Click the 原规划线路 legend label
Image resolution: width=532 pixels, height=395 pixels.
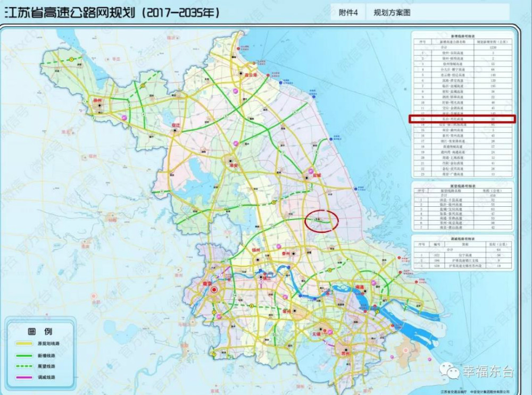click(x=48, y=344)
